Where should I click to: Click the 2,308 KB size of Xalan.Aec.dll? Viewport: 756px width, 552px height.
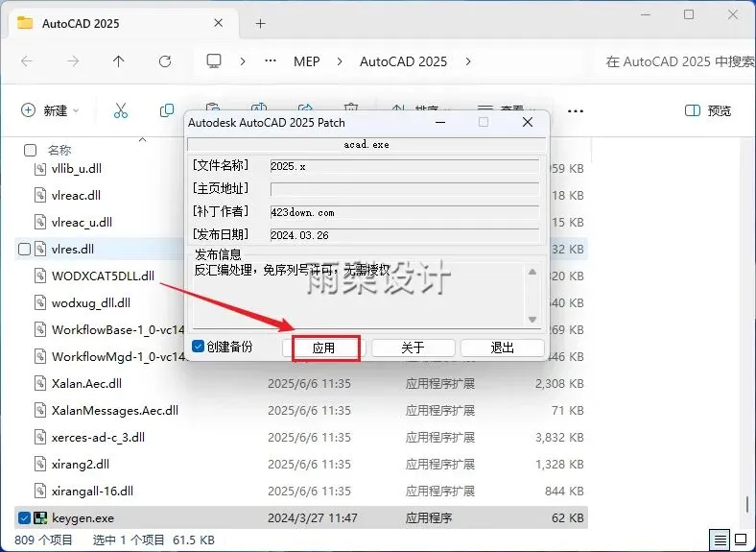point(559,384)
